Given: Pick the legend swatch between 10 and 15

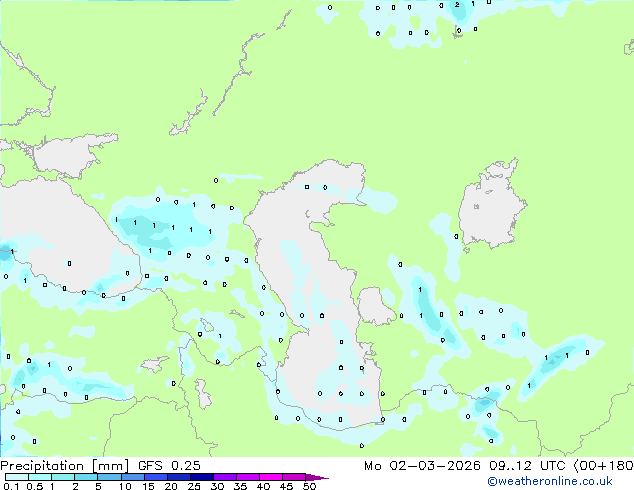Looking at the screenshot, I should coord(132,477).
